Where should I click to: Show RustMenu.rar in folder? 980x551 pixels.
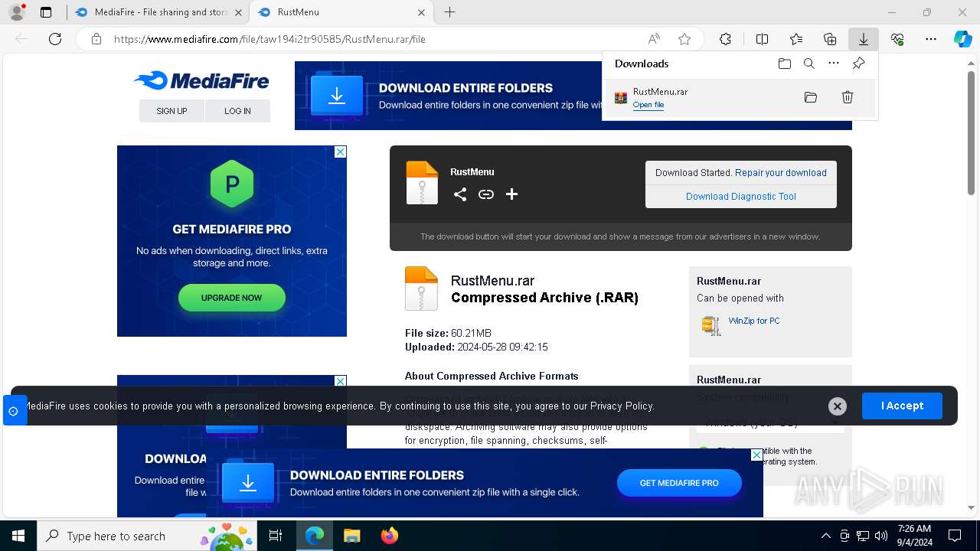(x=811, y=97)
